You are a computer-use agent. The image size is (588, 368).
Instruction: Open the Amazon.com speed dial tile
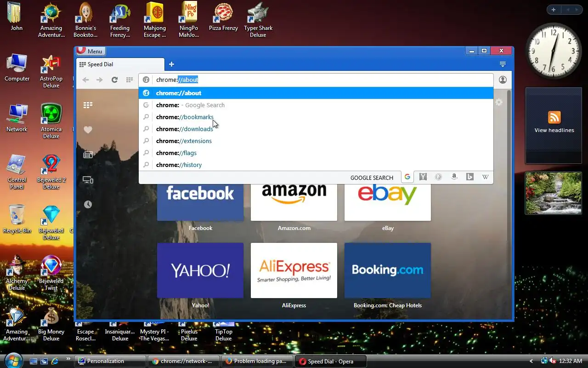coord(294,201)
